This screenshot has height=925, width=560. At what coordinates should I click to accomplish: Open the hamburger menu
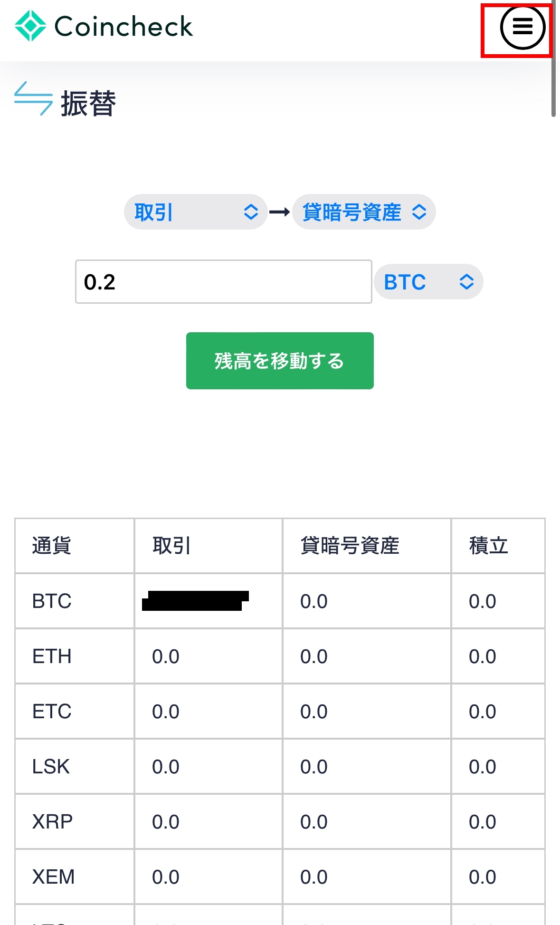[x=522, y=27]
